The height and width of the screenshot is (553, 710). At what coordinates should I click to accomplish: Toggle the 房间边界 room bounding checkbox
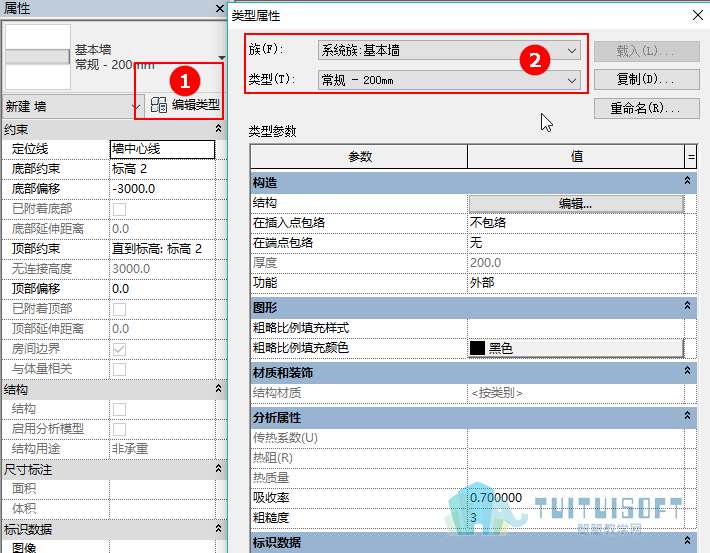pyautogui.click(x=120, y=349)
